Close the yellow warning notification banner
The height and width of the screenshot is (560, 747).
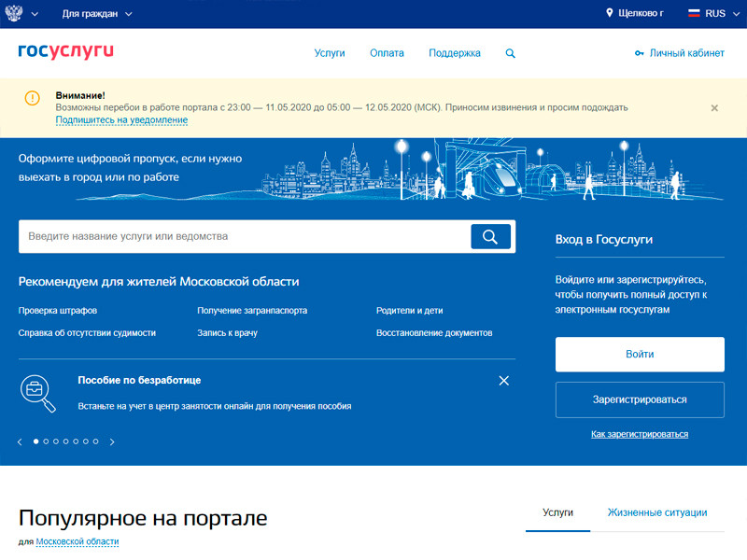point(714,108)
